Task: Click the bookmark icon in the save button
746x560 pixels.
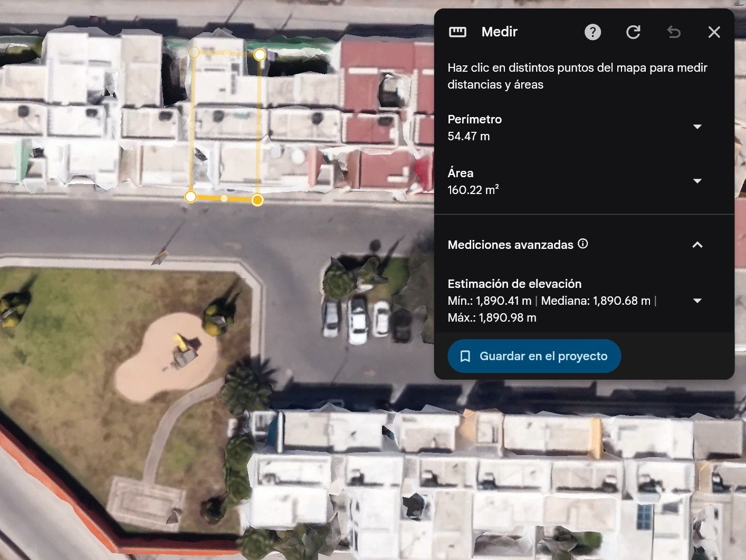Action: (465, 356)
